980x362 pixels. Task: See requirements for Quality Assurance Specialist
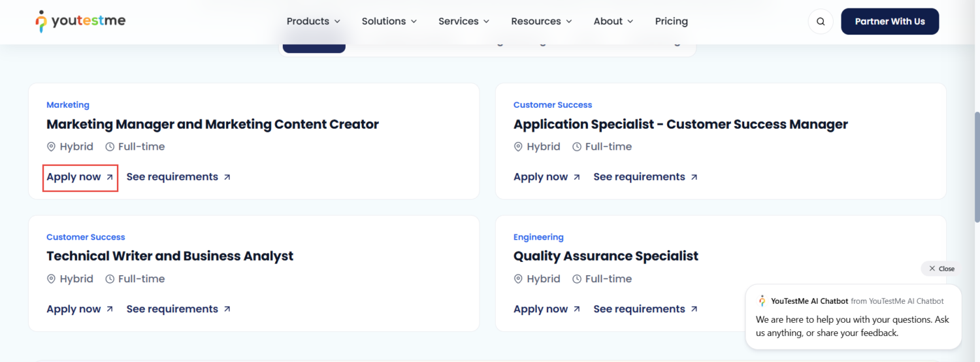click(645, 309)
